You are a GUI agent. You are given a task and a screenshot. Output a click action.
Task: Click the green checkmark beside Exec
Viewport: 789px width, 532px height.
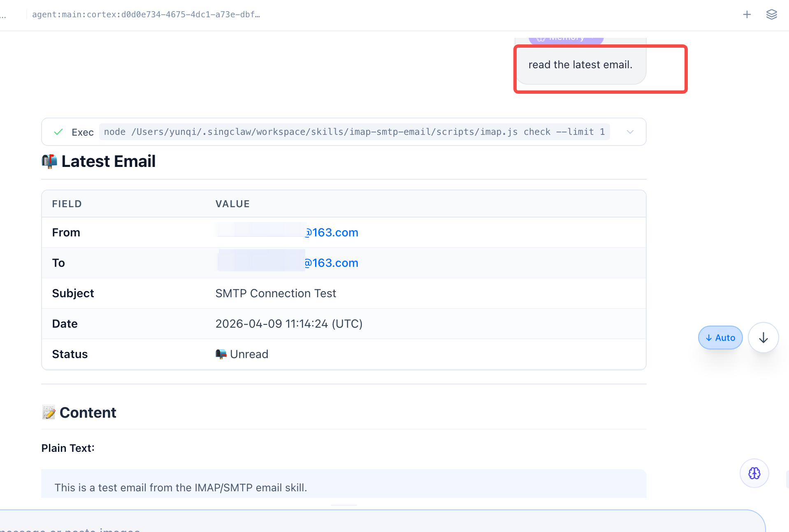[58, 132]
